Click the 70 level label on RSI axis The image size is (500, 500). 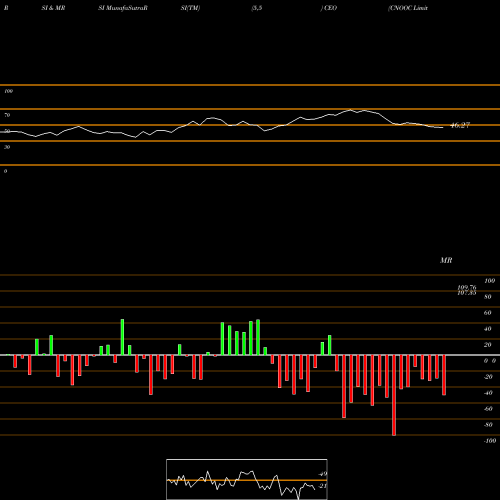click(x=7, y=115)
